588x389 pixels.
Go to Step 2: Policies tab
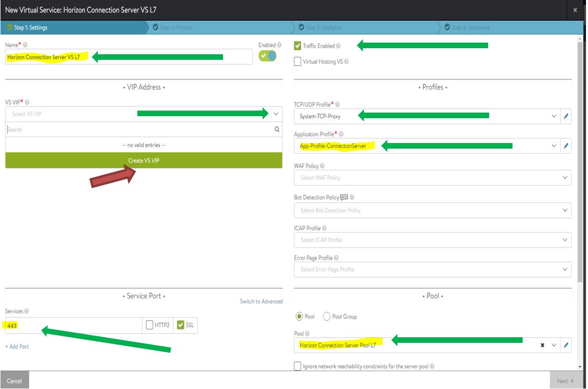tap(220, 28)
